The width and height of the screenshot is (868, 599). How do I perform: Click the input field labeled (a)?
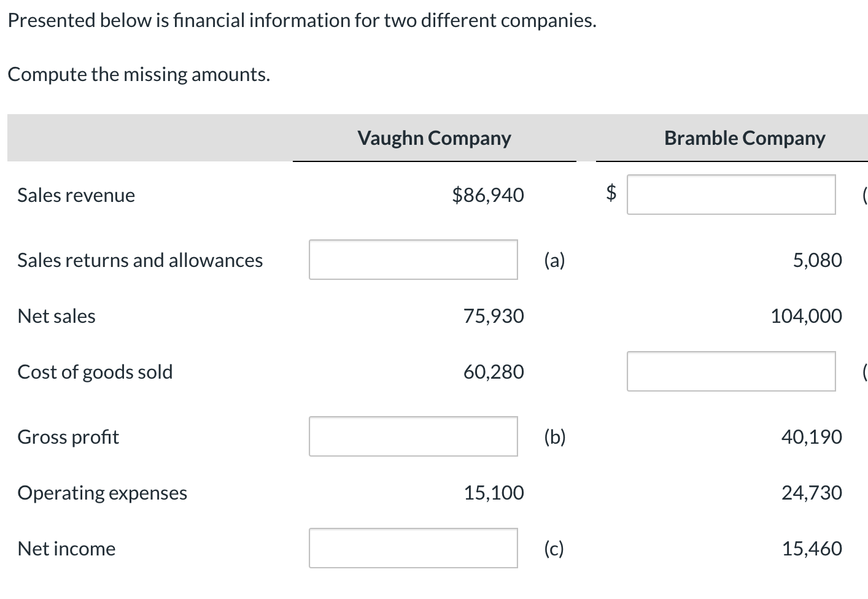413,260
